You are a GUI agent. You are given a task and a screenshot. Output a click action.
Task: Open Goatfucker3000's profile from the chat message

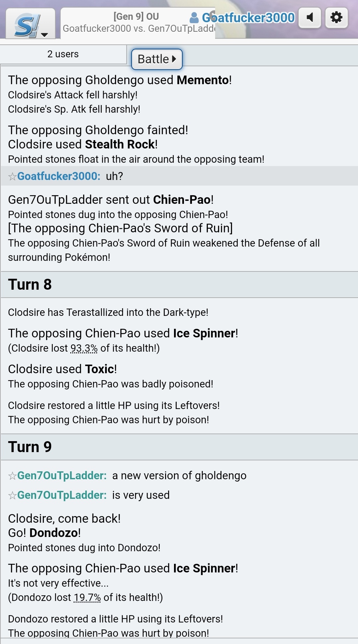click(x=59, y=176)
